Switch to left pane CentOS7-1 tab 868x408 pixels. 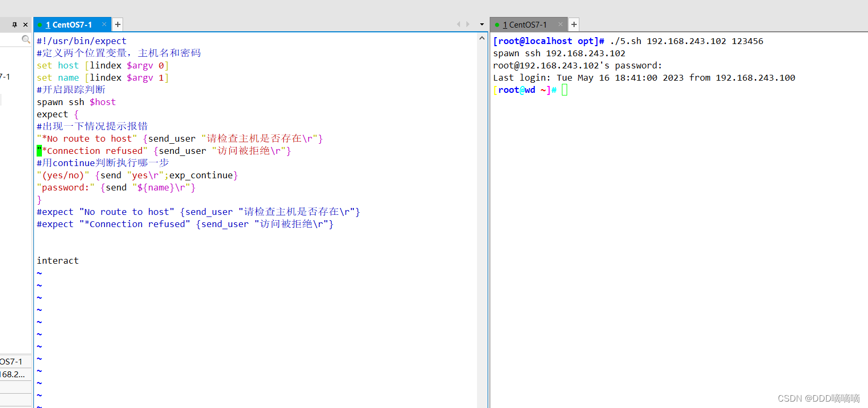69,24
